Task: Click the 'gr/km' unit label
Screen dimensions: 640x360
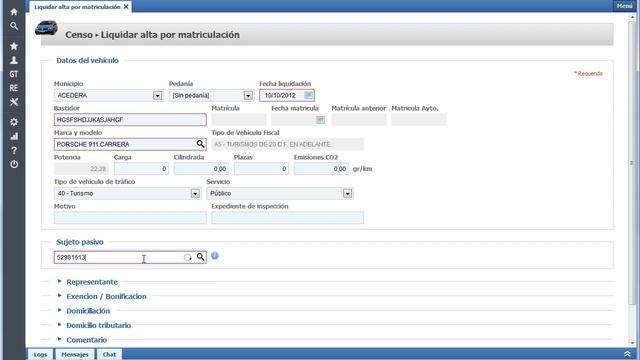Action: click(362, 169)
